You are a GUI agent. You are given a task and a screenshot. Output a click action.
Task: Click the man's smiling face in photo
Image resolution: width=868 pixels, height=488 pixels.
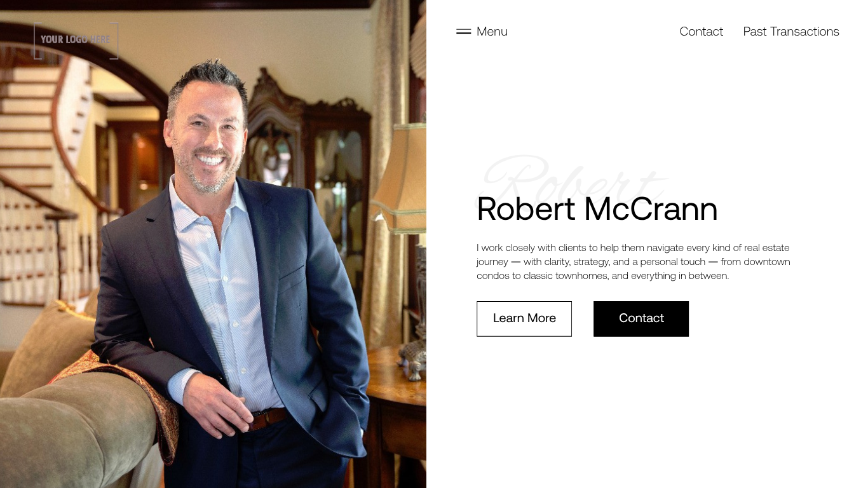[x=207, y=140]
